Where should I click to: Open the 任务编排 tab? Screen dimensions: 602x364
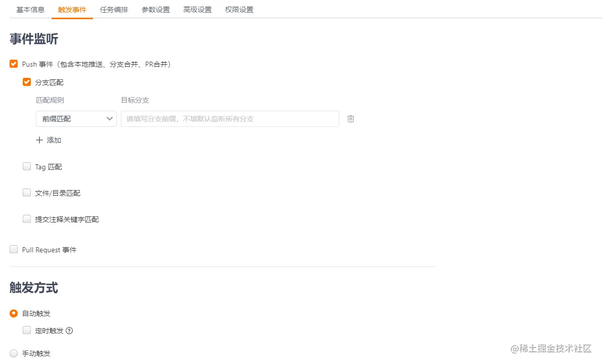pyautogui.click(x=114, y=9)
